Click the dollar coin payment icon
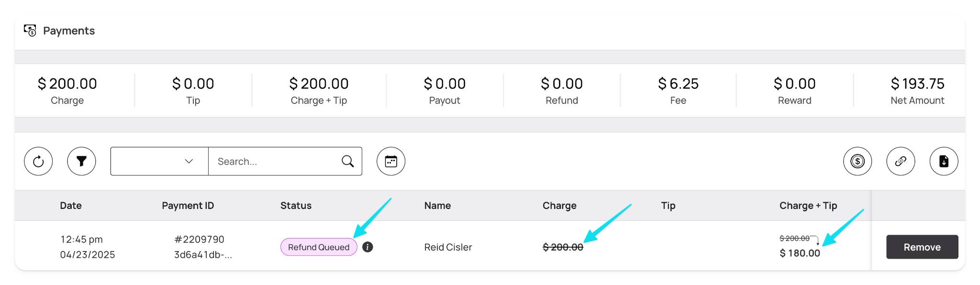 [x=857, y=161]
